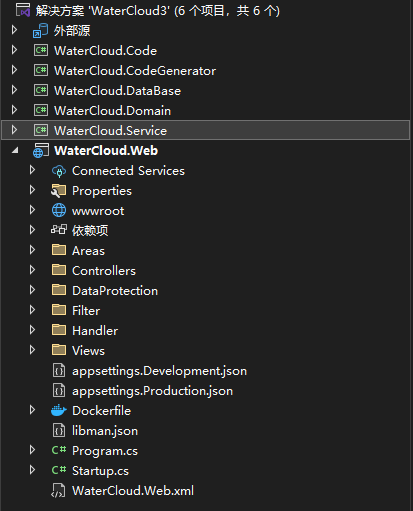
Task: Expand the Handler folder arrow
Action: point(32,330)
